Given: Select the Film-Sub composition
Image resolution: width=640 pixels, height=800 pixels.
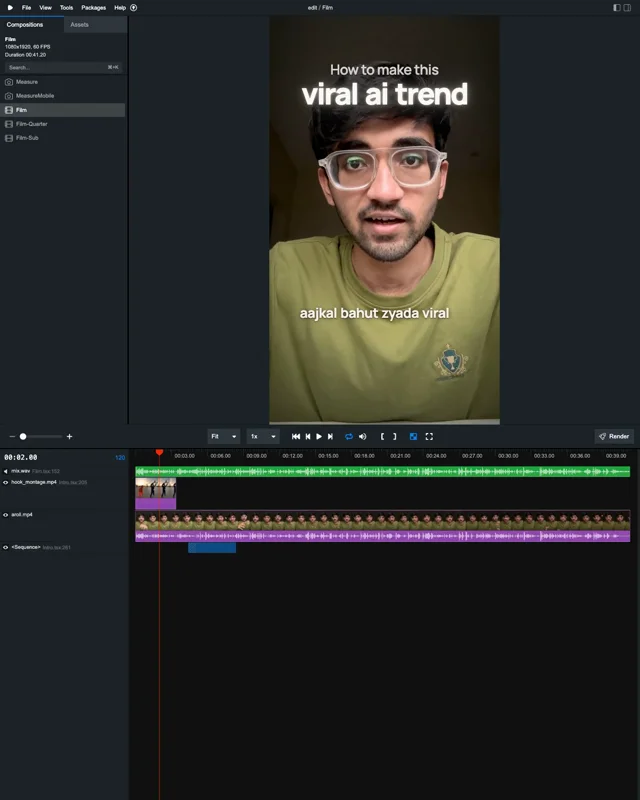Looking at the screenshot, I should pos(63,138).
